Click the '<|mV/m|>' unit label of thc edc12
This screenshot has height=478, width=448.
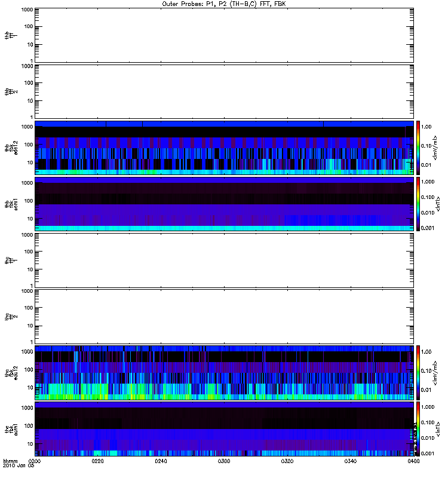pos(435,373)
